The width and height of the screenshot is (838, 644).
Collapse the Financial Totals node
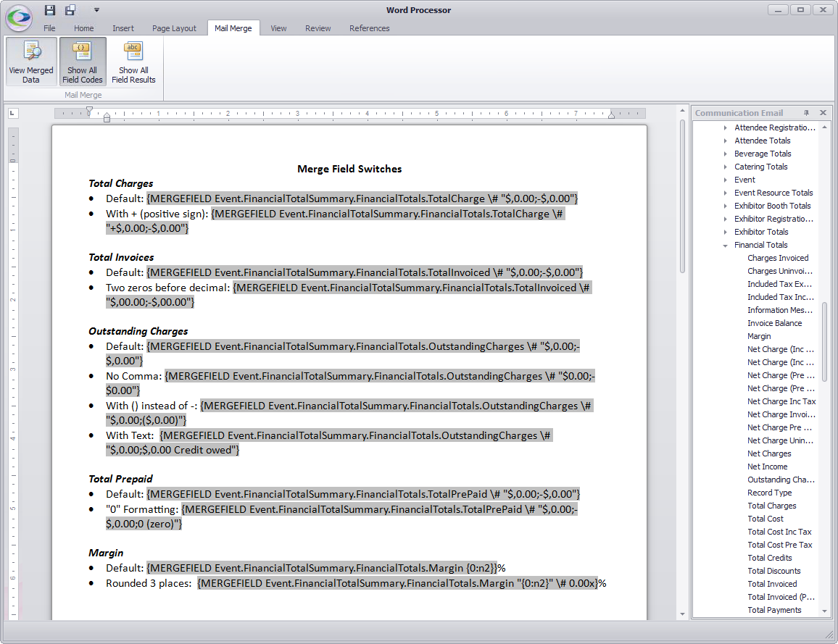point(725,245)
